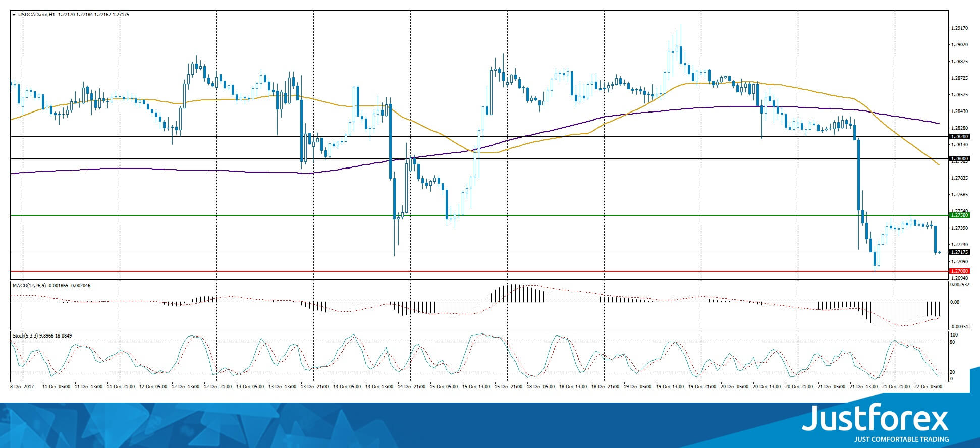Click the 15 Dec 13:00 time label
This screenshot has width=980, height=448.
476,387
